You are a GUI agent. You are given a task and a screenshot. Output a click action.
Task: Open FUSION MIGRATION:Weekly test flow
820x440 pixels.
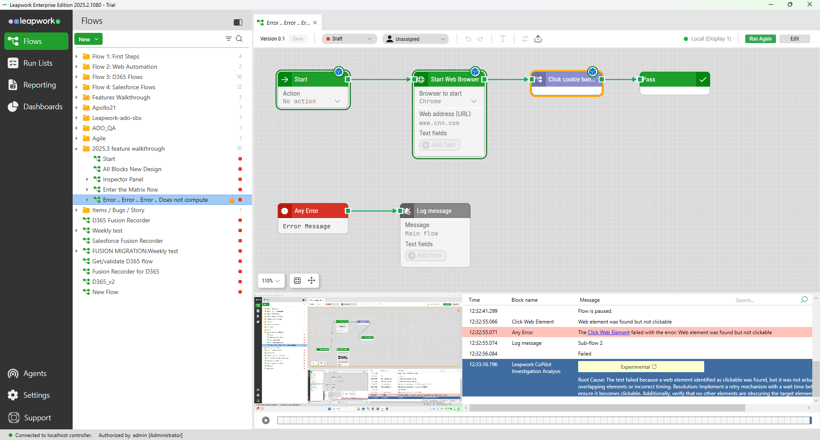tap(135, 251)
